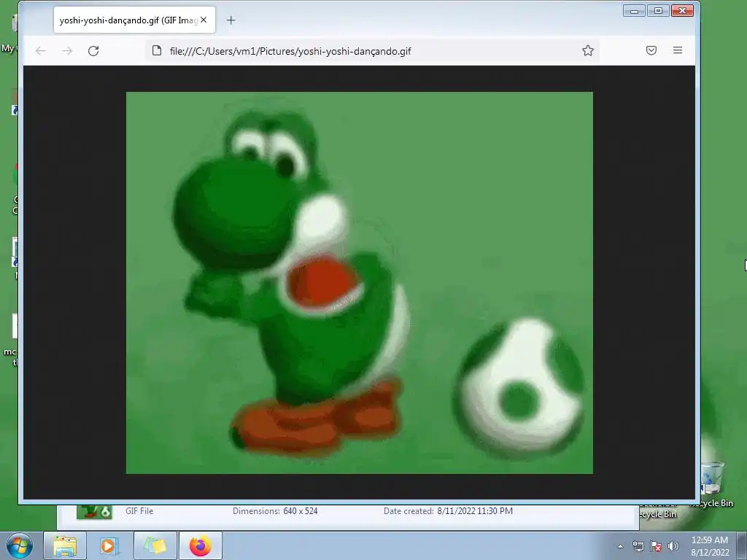
Task: Click the GIF File type label
Action: (139, 511)
